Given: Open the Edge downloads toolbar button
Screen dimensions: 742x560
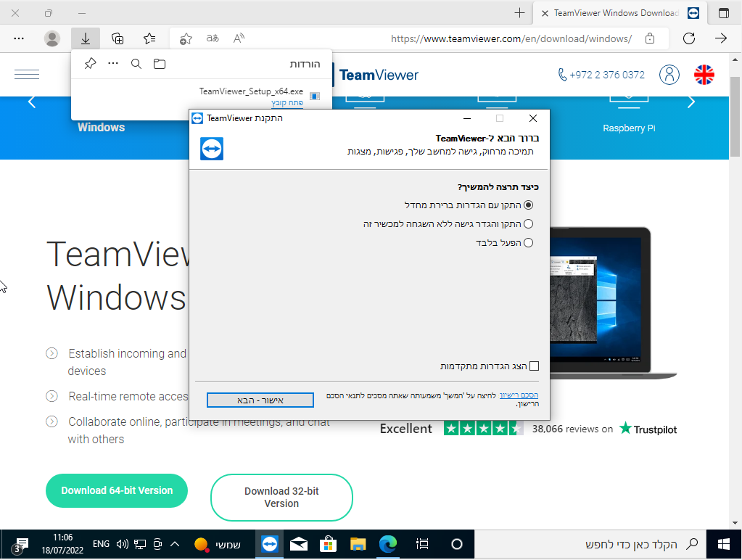Looking at the screenshot, I should coord(86,38).
